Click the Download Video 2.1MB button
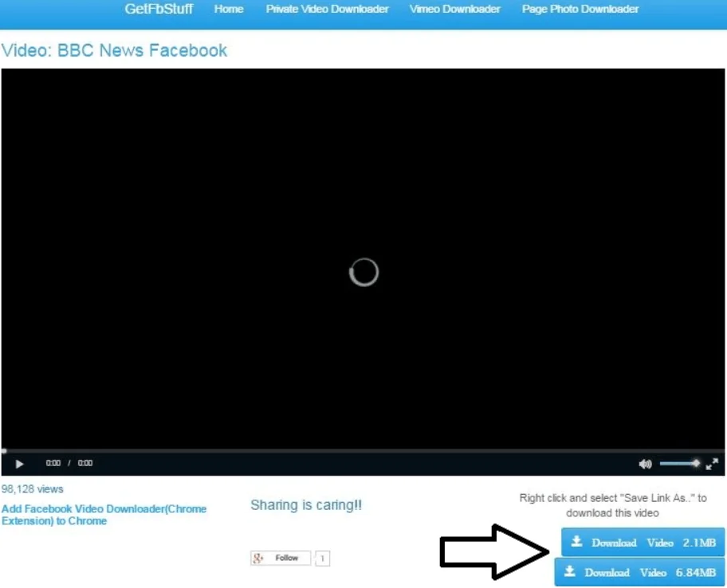The height and width of the screenshot is (588, 727). click(x=643, y=543)
